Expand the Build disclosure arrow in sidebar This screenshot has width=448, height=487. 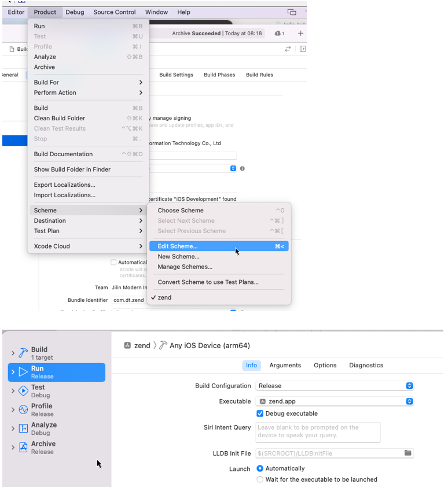(x=13, y=353)
